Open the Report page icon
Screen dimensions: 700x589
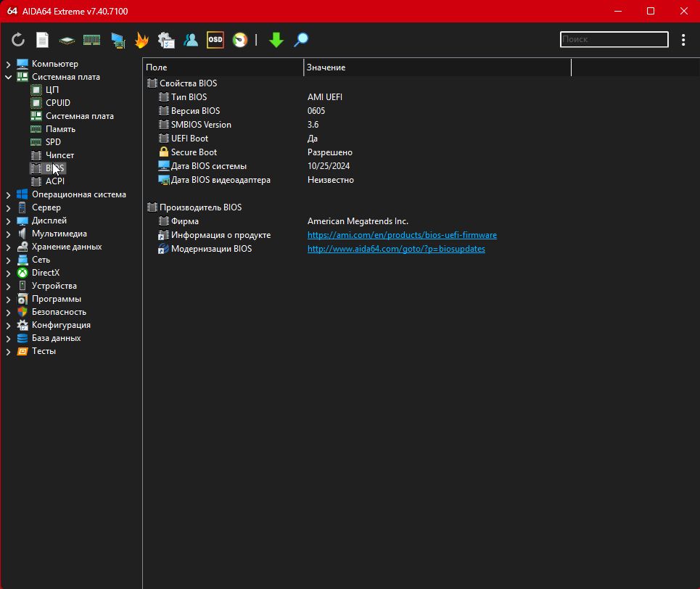pyautogui.click(x=42, y=40)
